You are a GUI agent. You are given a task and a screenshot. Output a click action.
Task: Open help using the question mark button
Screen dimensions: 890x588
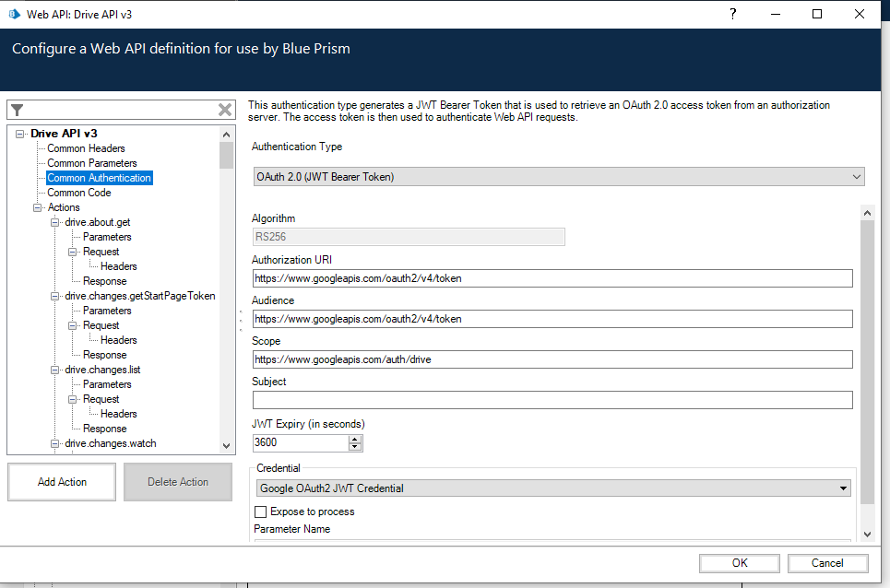pyautogui.click(x=732, y=14)
